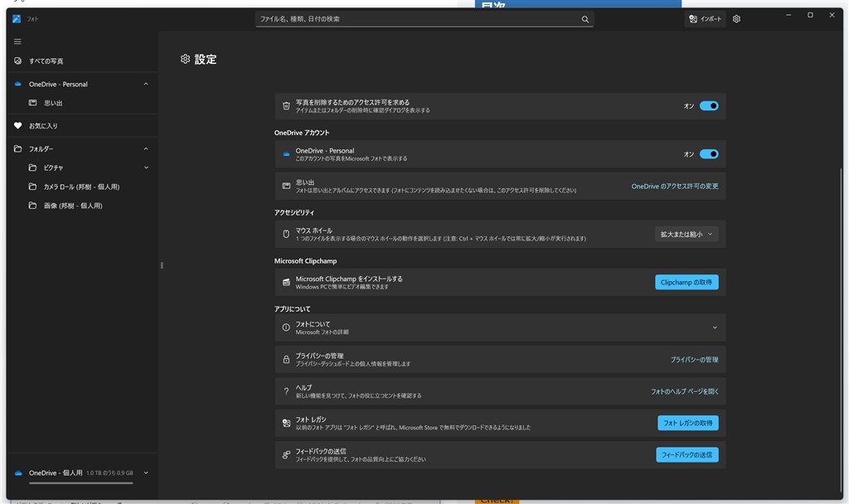Click the アクセシビリティ section heading
Image resolution: width=849 pixels, height=504 pixels.
[x=294, y=212]
